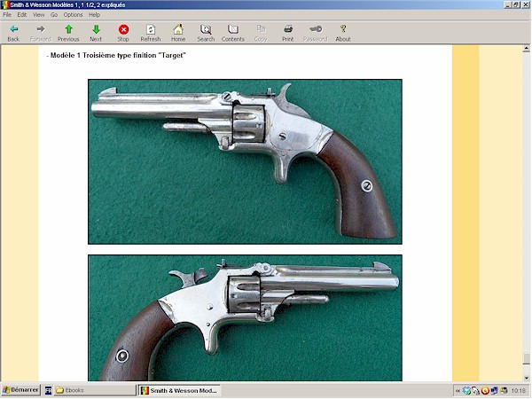Click the upper revolver photo

(245, 162)
